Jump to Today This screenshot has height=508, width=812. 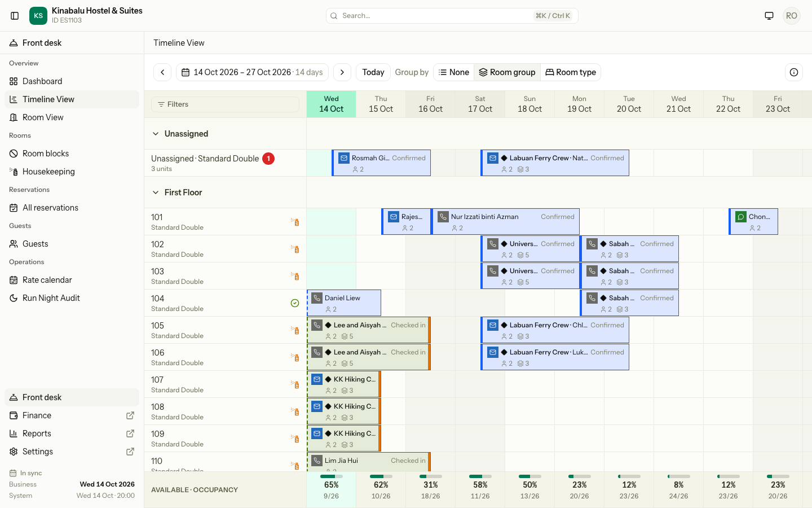(373, 72)
